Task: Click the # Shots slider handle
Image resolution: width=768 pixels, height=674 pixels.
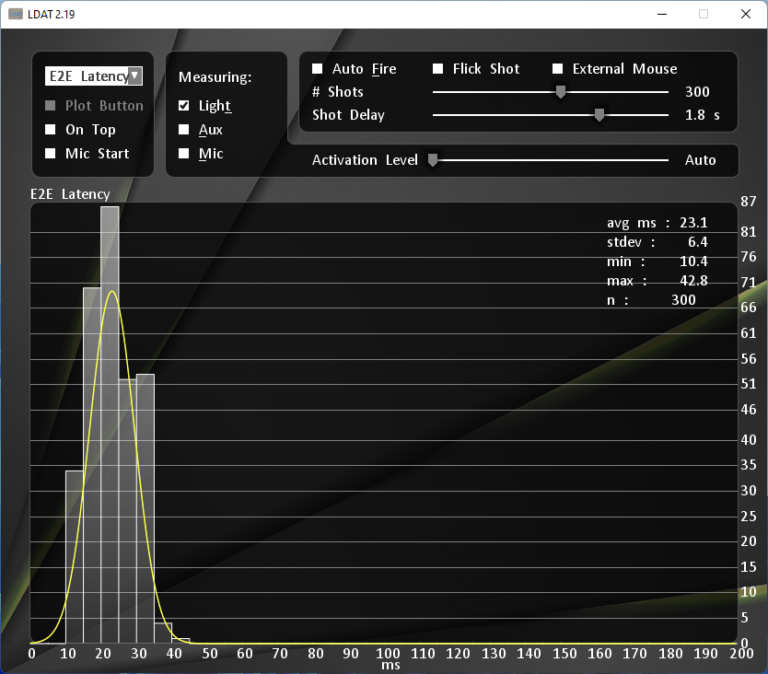Action: (x=561, y=92)
